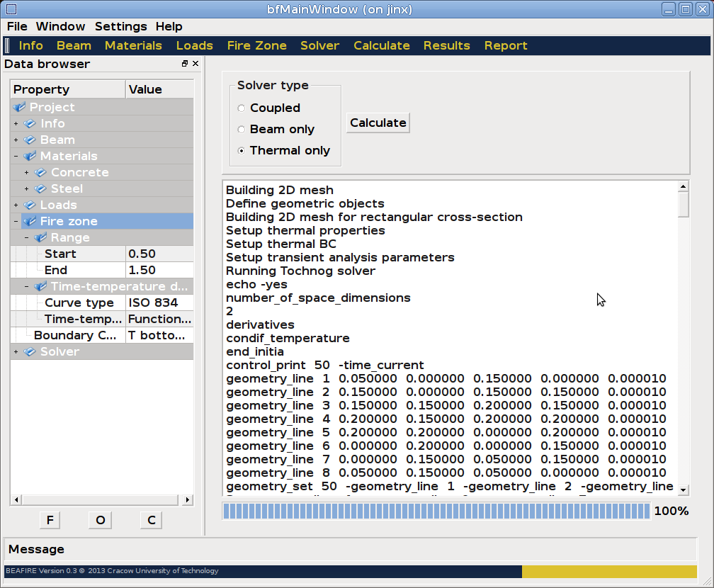The height and width of the screenshot is (588, 714).
Task: Close the Data browser panel
Action: (195, 64)
